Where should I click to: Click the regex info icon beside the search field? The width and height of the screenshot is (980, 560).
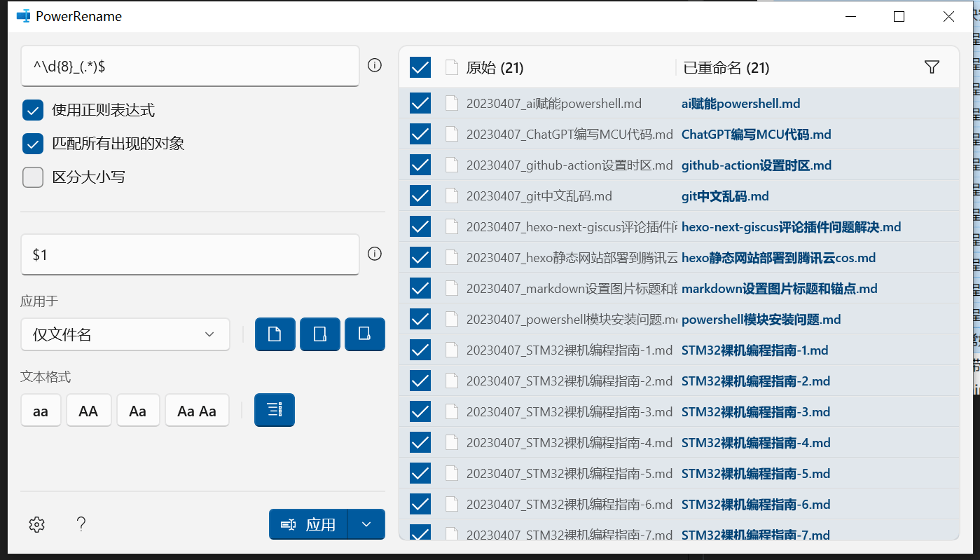tap(375, 65)
